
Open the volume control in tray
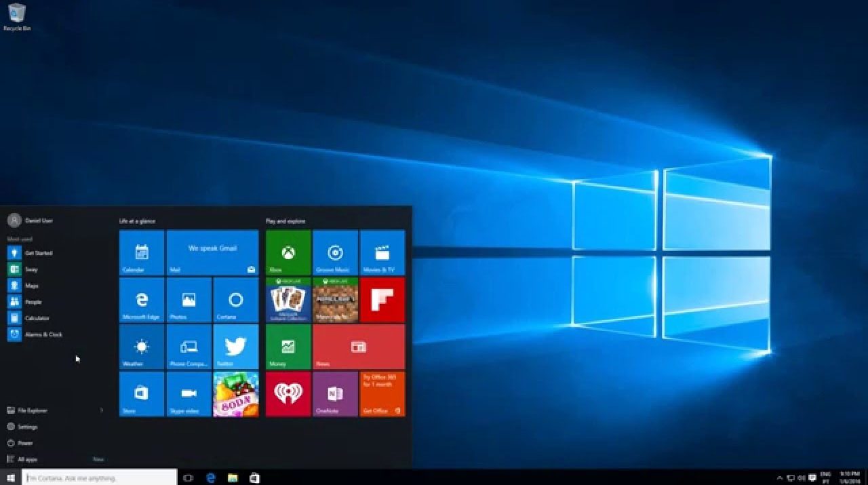801,478
